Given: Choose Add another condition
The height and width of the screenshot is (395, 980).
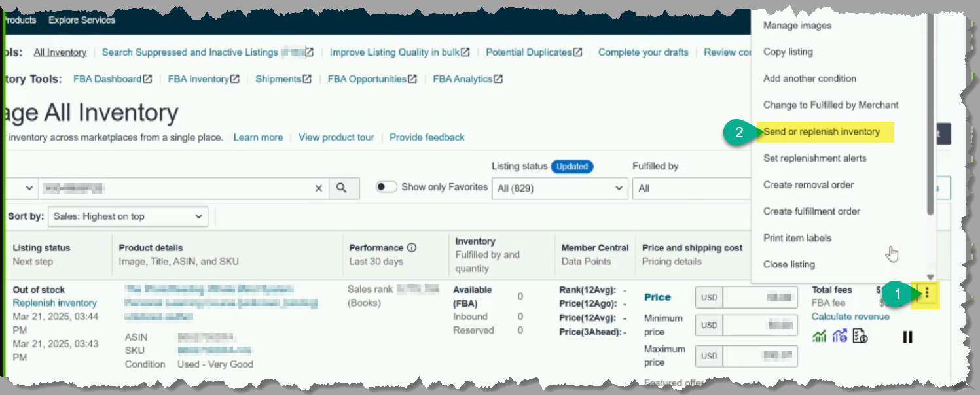Looking at the screenshot, I should (810, 78).
